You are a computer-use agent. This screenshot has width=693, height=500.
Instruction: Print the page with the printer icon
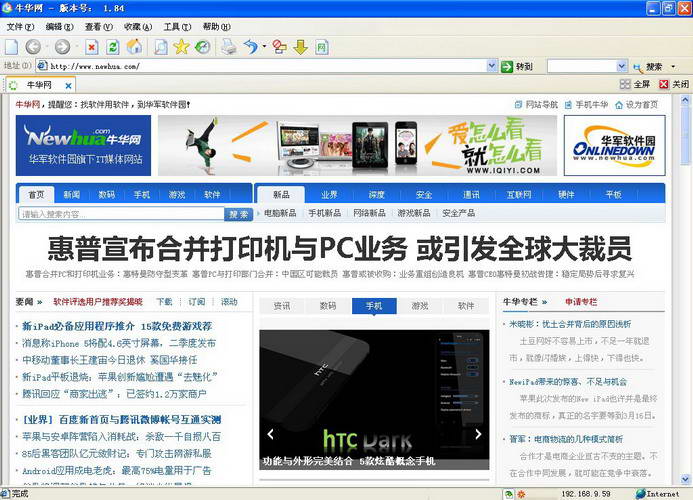tap(228, 47)
